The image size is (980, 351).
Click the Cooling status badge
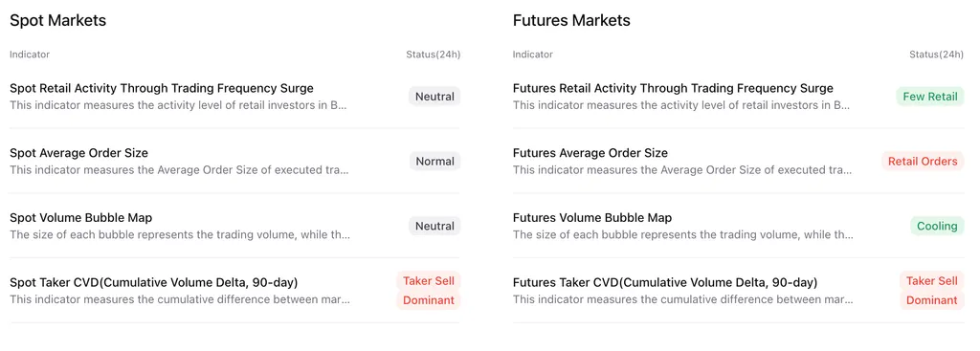click(937, 226)
